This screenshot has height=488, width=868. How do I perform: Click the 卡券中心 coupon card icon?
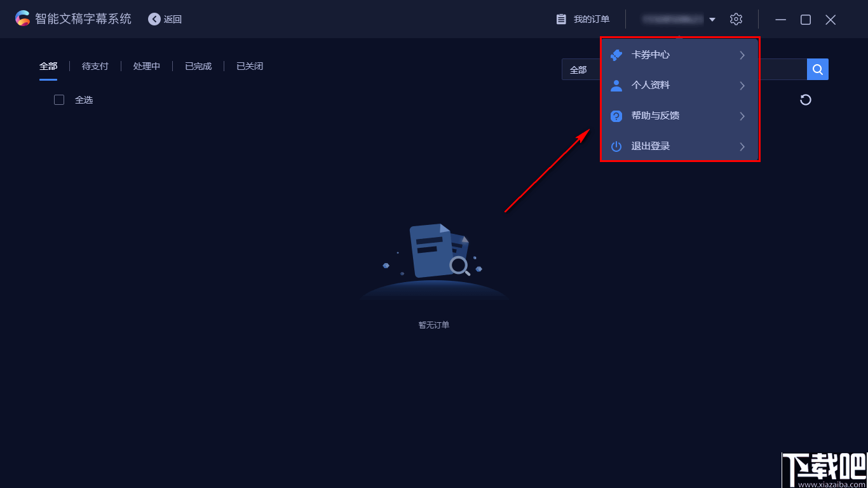pos(616,55)
